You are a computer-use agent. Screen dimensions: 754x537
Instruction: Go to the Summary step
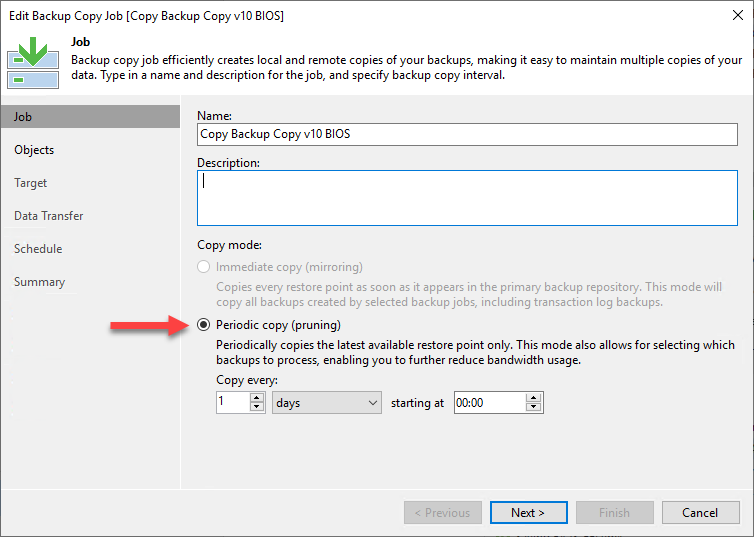point(39,282)
